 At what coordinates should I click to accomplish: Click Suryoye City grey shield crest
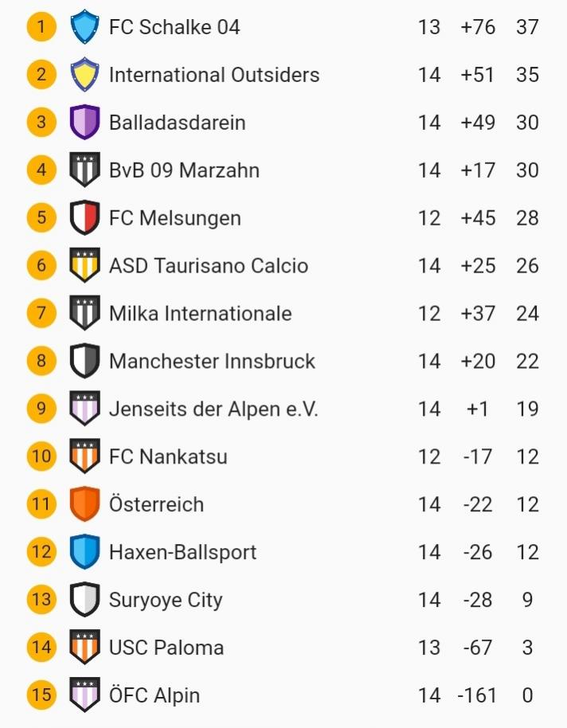84,600
